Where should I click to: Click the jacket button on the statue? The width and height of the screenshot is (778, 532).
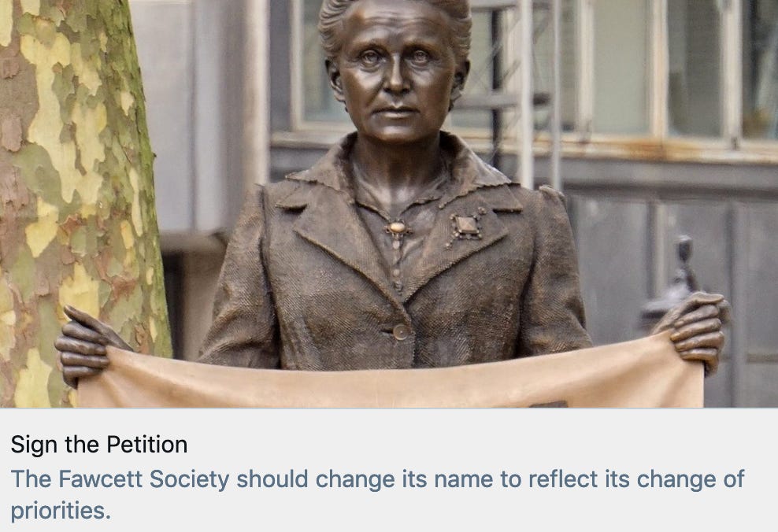[x=401, y=331]
